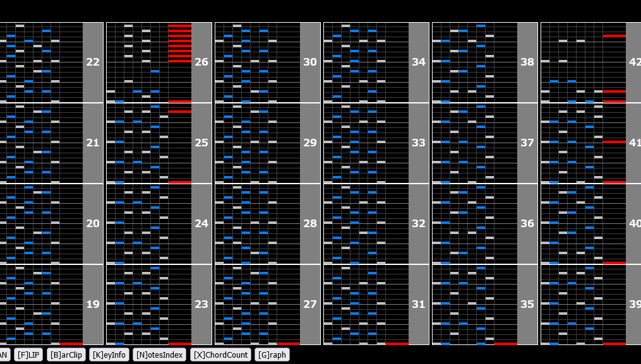
Task: Select measure number 34 label
Action: coord(419,62)
